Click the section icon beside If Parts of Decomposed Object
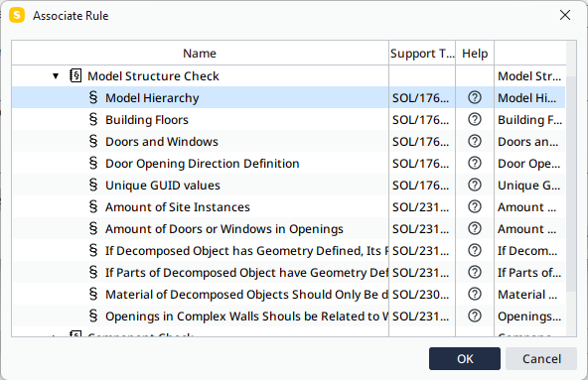The height and width of the screenshot is (380, 588). pyautogui.click(x=93, y=272)
